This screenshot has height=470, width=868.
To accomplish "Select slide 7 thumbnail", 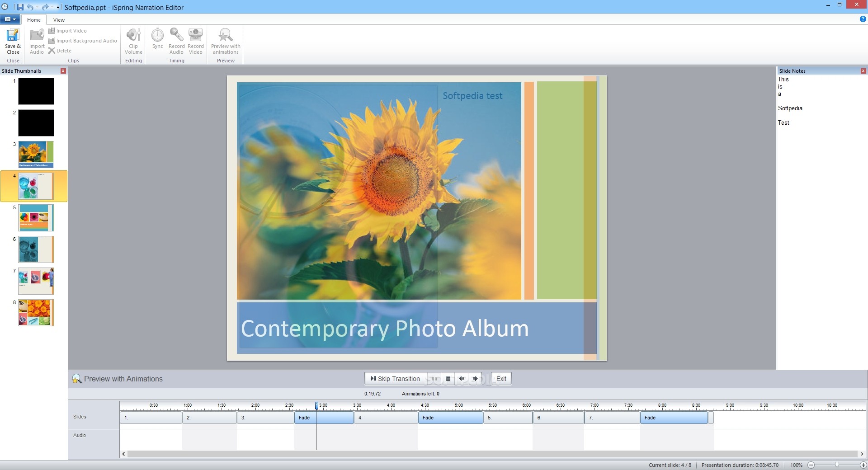I will 36,281.
